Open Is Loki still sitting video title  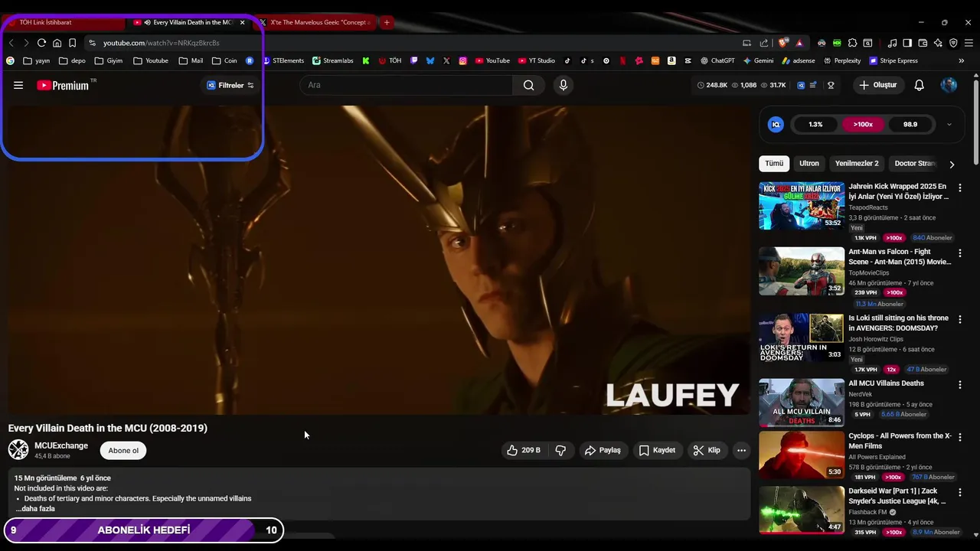[x=898, y=323]
